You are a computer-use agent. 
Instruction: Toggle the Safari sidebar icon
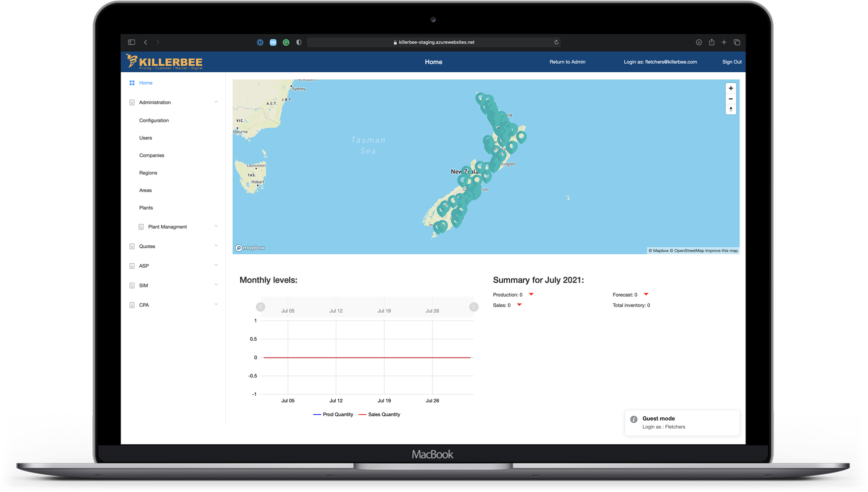pos(132,42)
